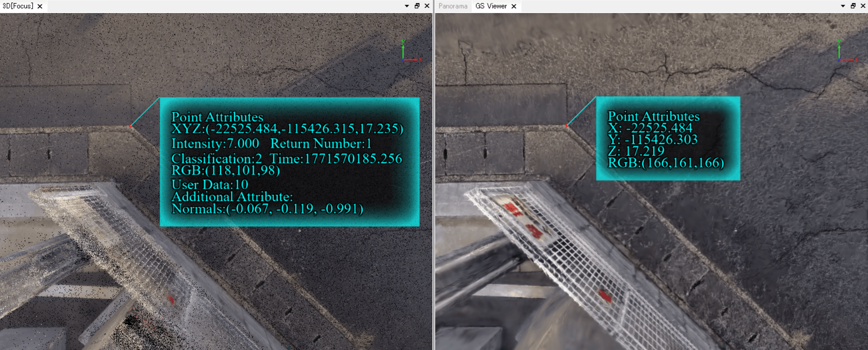The image size is (868, 350).
Task: Select the GS Viewer tab
Action: point(491,6)
